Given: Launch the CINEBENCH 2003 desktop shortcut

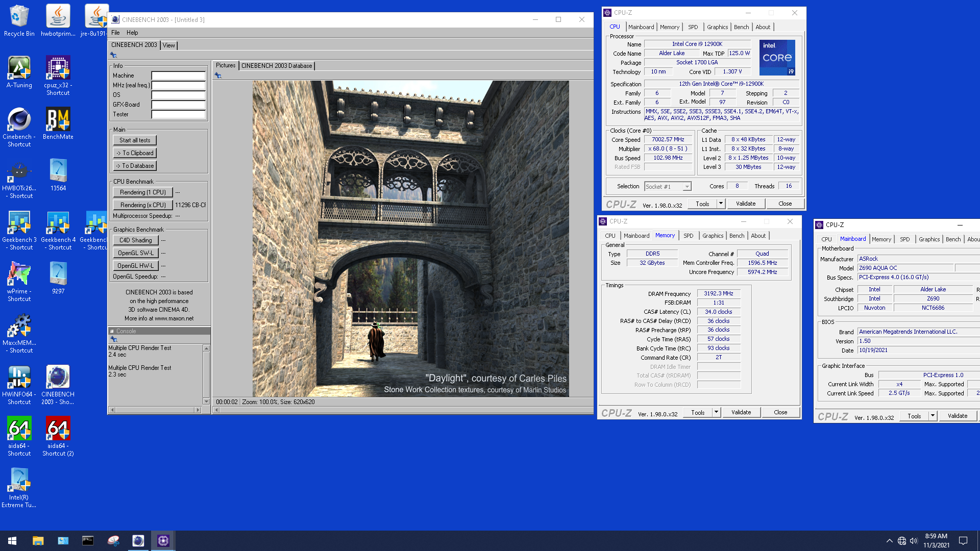Looking at the screenshot, I should point(58,385).
